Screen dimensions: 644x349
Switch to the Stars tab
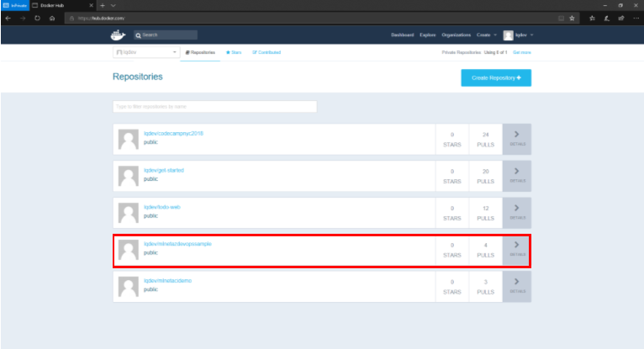234,52
